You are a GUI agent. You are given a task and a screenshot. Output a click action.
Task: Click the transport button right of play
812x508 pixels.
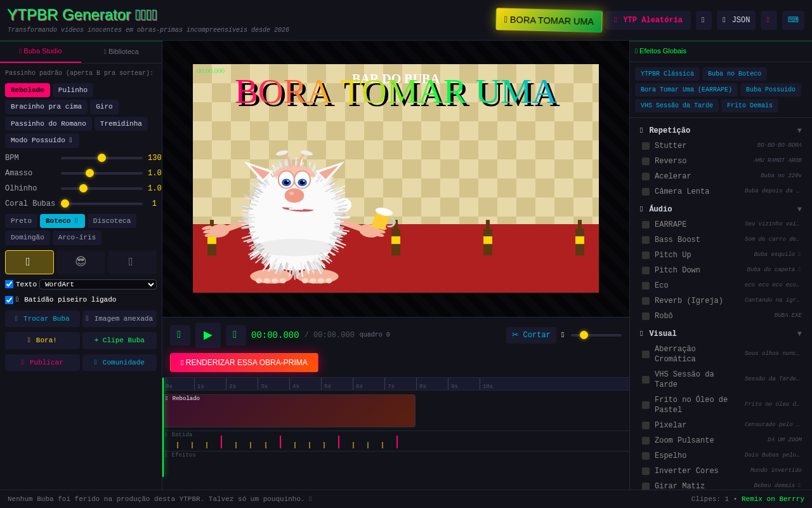pyautogui.click(x=235, y=335)
